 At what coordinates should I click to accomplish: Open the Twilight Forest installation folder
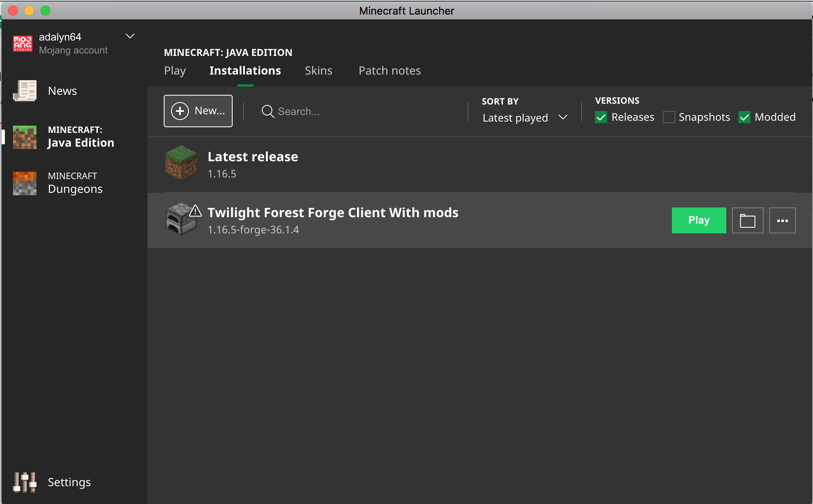(747, 220)
